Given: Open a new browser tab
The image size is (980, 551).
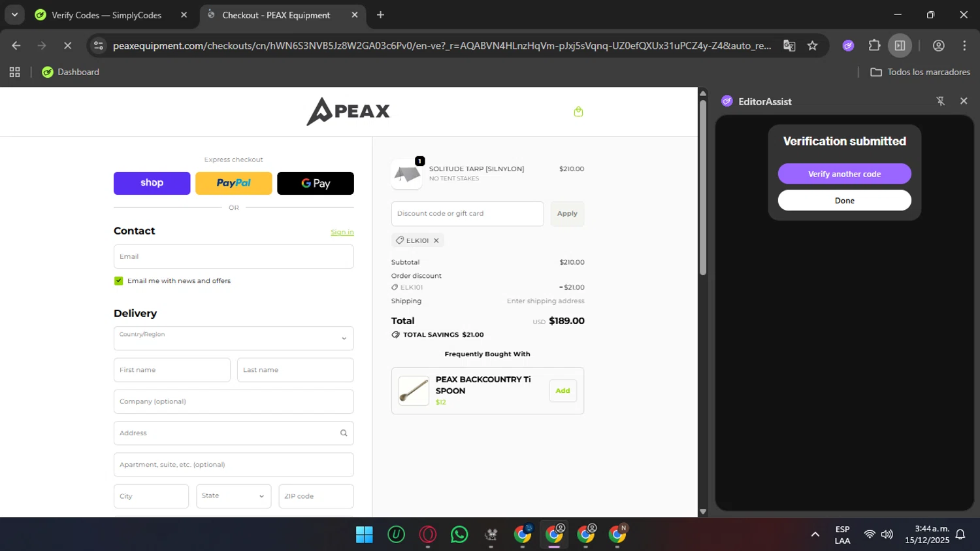Looking at the screenshot, I should point(380,14).
